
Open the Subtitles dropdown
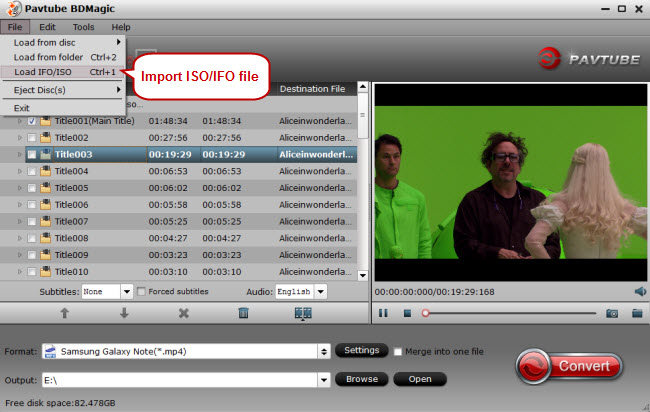(x=127, y=291)
